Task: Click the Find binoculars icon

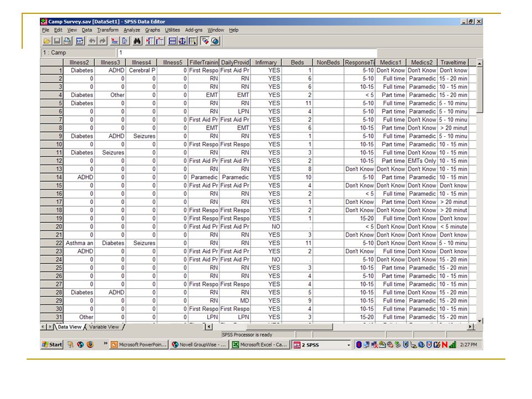Action: click(x=137, y=41)
